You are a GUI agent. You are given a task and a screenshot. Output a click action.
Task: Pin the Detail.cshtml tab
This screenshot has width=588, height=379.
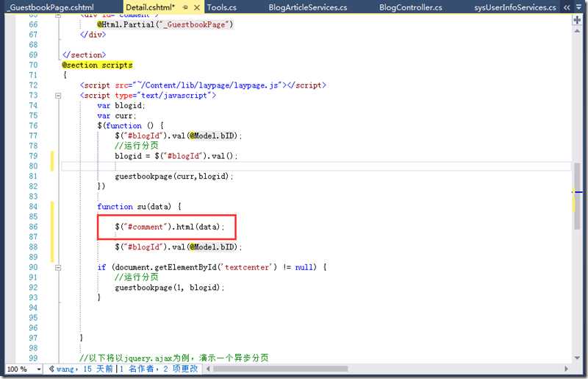(185, 7)
